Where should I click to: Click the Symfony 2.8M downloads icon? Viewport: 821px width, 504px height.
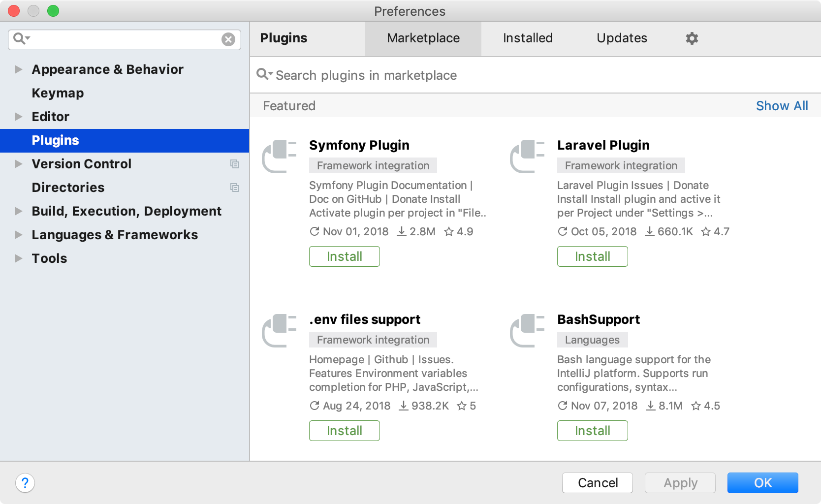click(x=402, y=231)
